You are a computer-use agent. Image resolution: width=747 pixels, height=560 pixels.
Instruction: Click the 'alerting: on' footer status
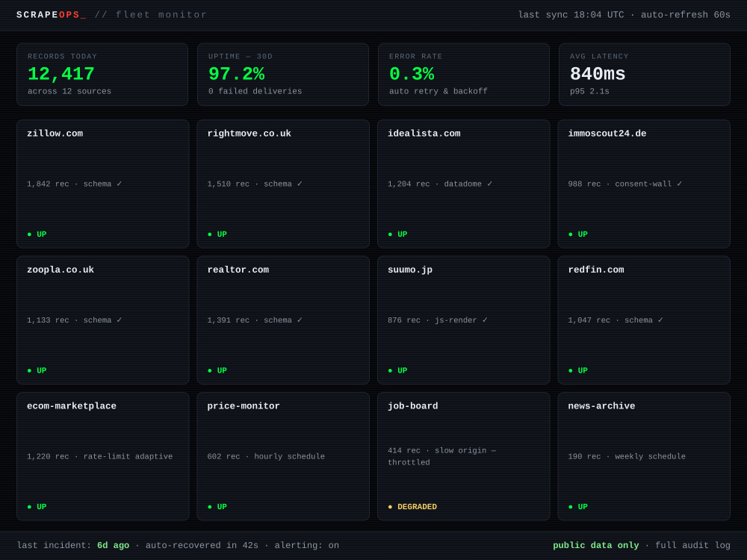point(307,545)
